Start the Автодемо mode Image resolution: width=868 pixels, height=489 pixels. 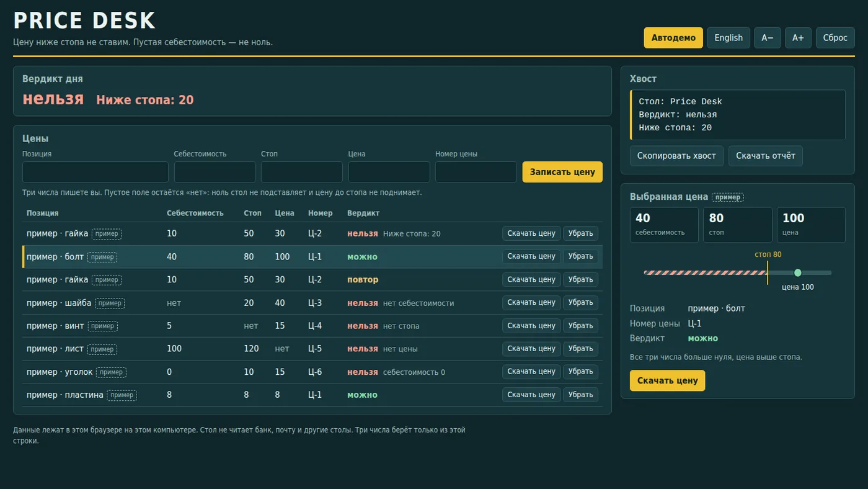(673, 38)
